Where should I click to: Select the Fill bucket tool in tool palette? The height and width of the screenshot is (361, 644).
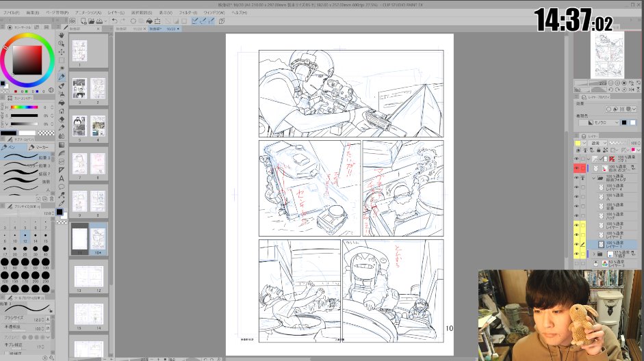click(62, 103)
